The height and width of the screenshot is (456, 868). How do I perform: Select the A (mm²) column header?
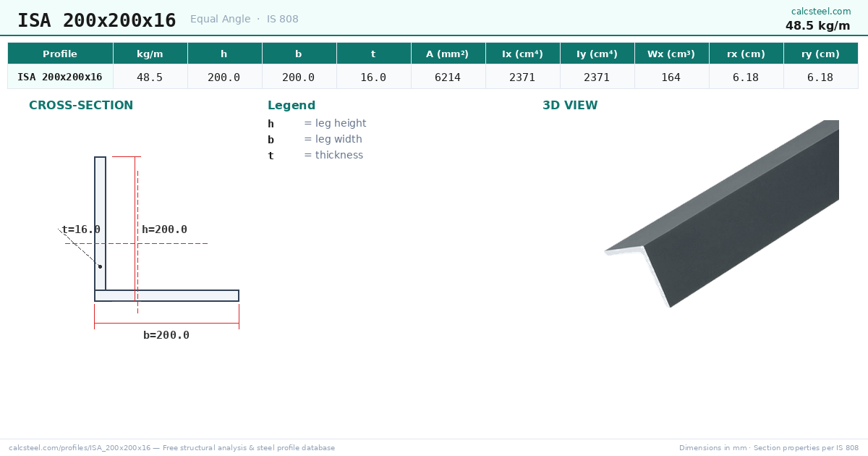[448, 54]
